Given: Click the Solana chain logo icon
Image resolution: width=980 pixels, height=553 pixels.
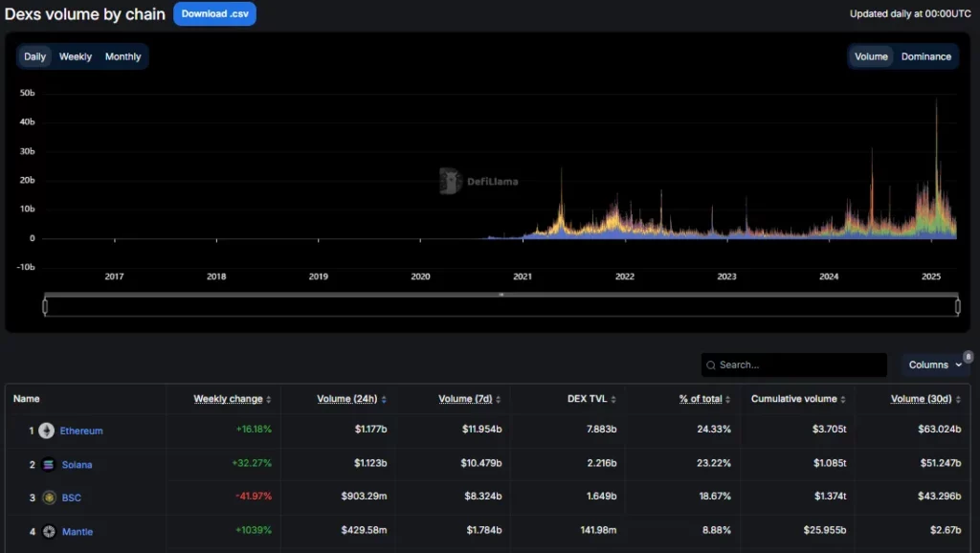Looking at the screenshot, I should [46, 464].
